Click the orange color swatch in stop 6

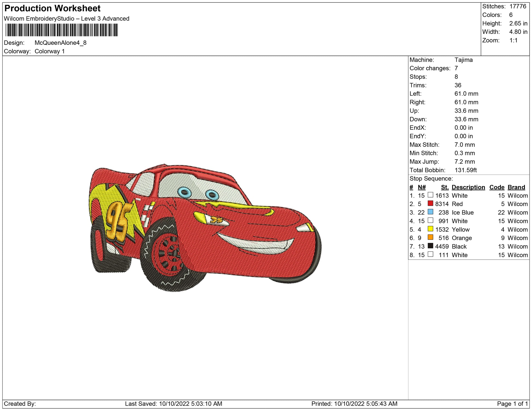pyautogui.click(x=430, y=237)
